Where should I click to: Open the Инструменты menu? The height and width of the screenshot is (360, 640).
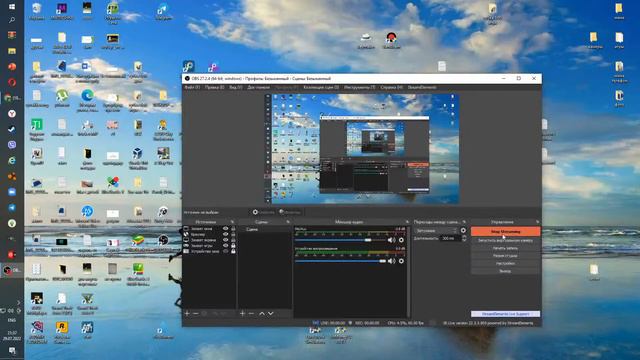359,87
